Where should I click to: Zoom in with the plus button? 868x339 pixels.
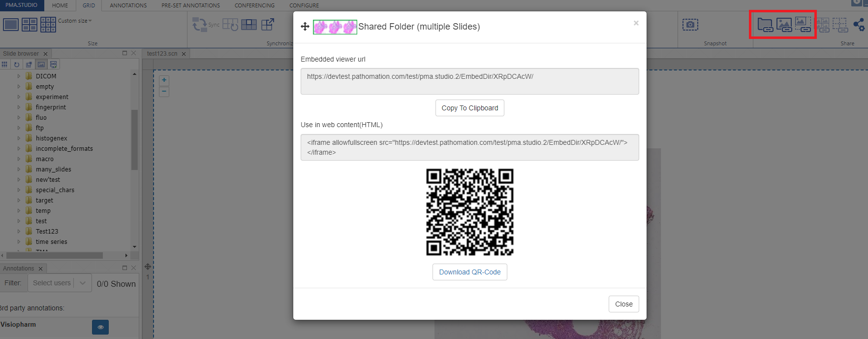(164, 80)
